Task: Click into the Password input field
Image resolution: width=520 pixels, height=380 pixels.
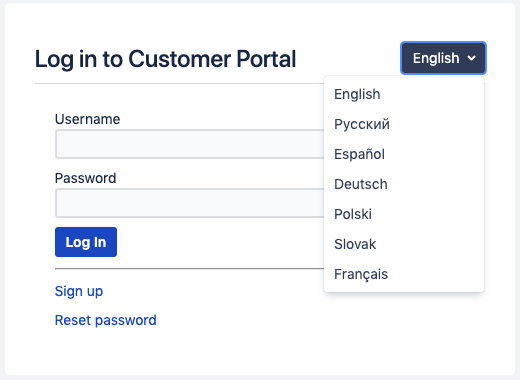Action: click(189, 203)
